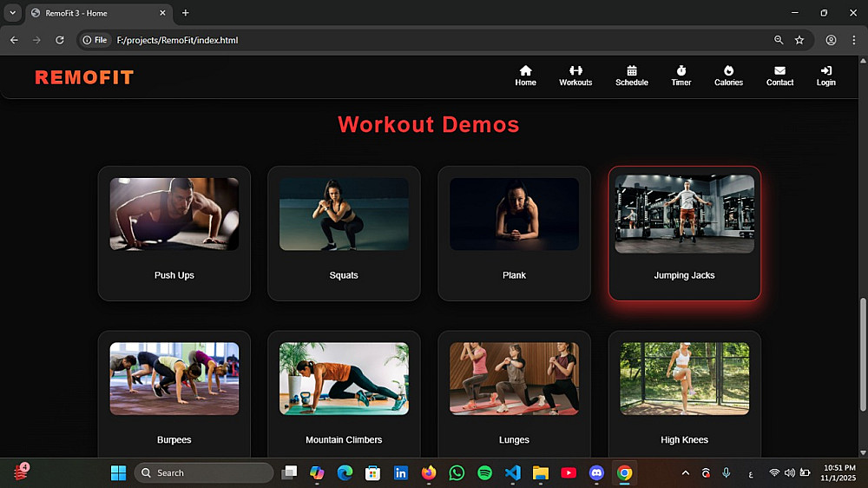Click the Login icon in navbar
This screenshot has width=868, height=488.
[x=825, y=71]
